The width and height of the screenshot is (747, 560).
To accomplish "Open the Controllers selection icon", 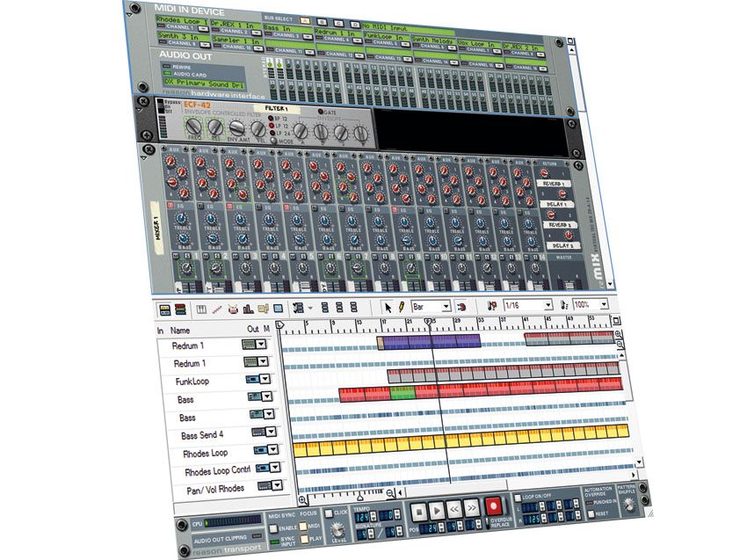I will (299, 308).
